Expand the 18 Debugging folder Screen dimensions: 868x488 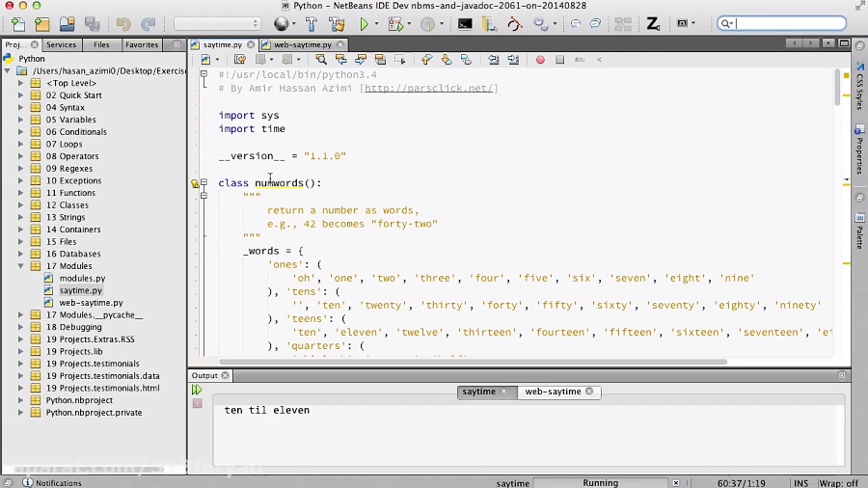[20, 327]
